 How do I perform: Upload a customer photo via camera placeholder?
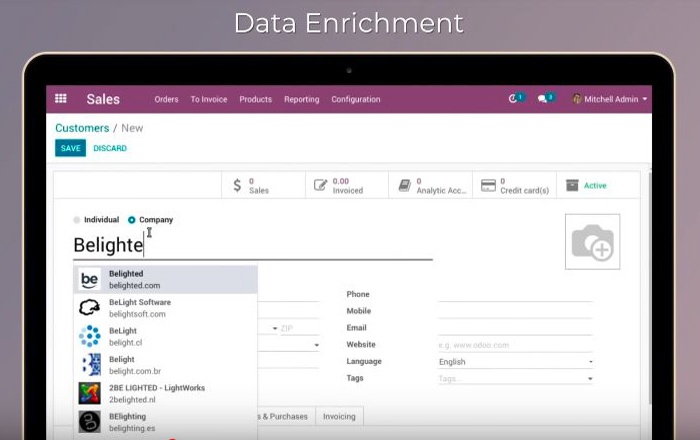click(592, 242)
